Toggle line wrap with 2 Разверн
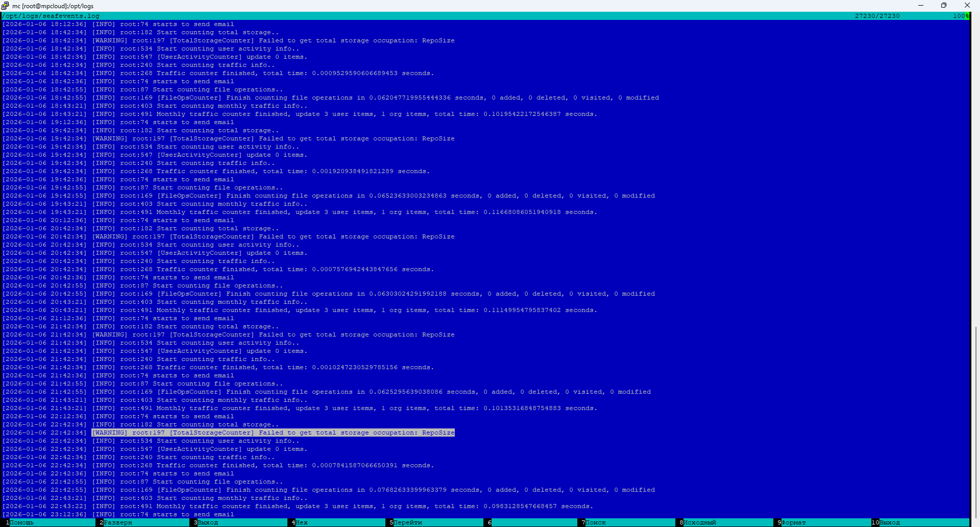 (118, 522)
